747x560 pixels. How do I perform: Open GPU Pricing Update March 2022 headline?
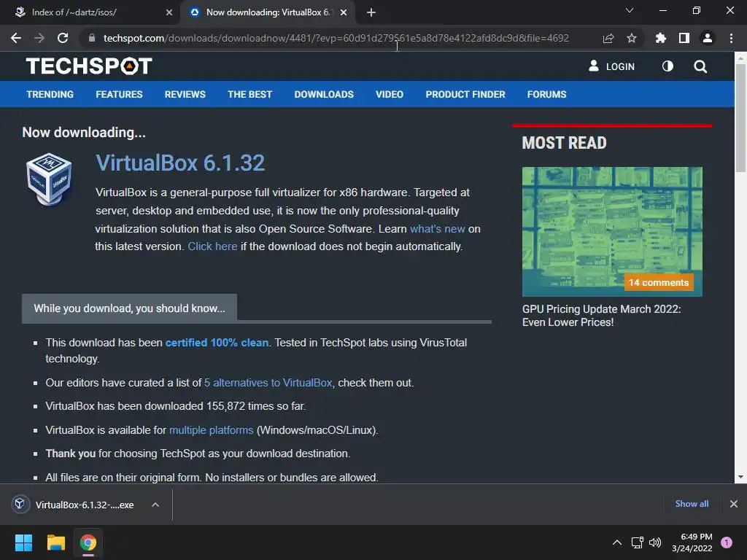[601, 315]
